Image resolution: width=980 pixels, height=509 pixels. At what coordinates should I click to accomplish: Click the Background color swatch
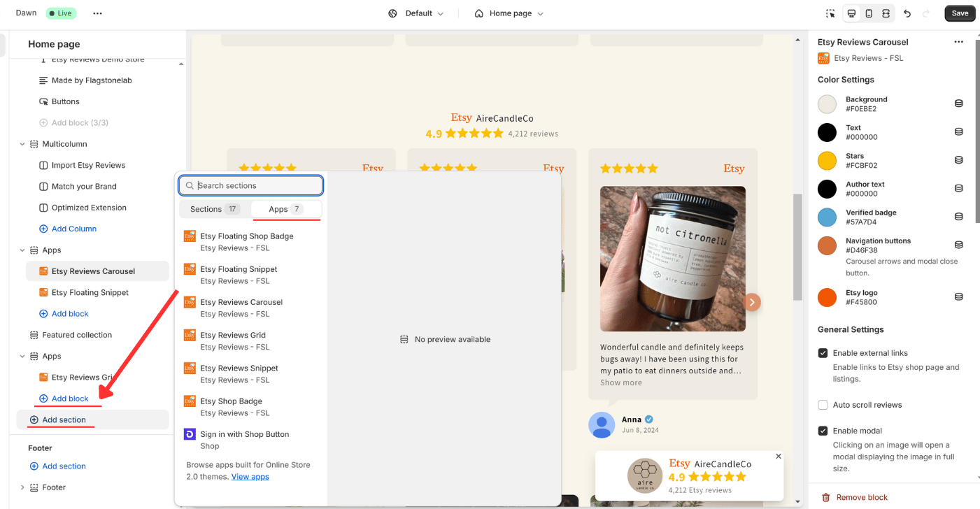(x=828, y=104)
